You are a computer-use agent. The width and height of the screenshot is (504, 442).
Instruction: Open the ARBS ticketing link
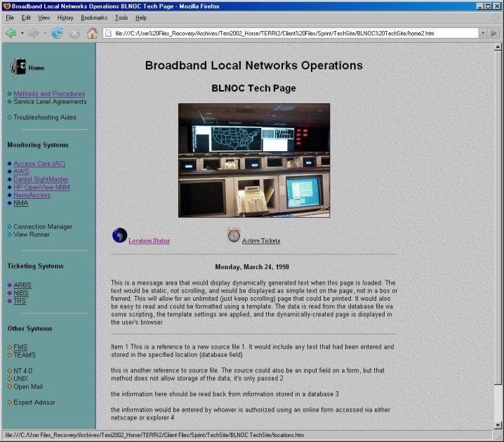pyautogui.click(x=22, y=285)
